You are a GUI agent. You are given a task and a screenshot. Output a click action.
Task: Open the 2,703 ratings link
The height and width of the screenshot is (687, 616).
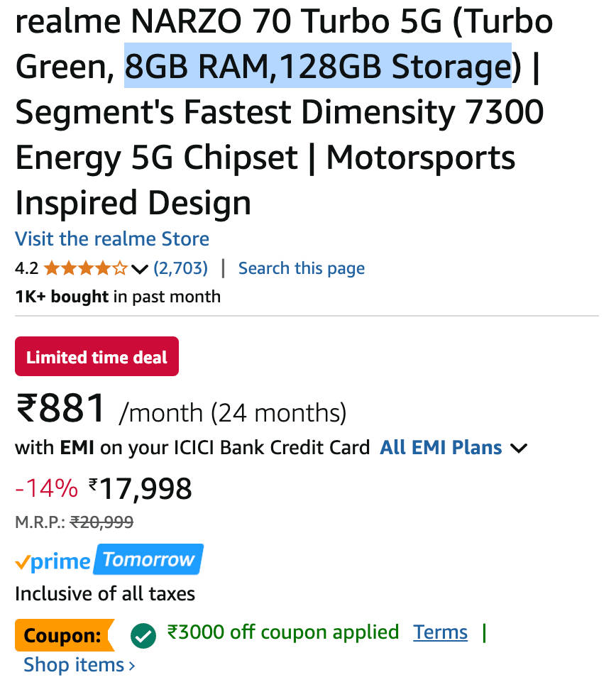coord(181,268)
